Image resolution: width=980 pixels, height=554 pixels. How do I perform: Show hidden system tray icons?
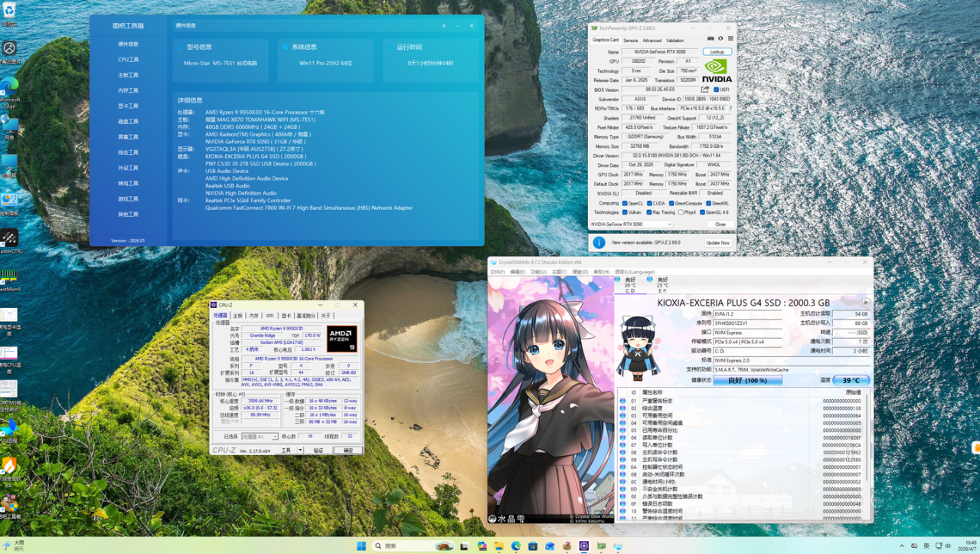[903, 546]
